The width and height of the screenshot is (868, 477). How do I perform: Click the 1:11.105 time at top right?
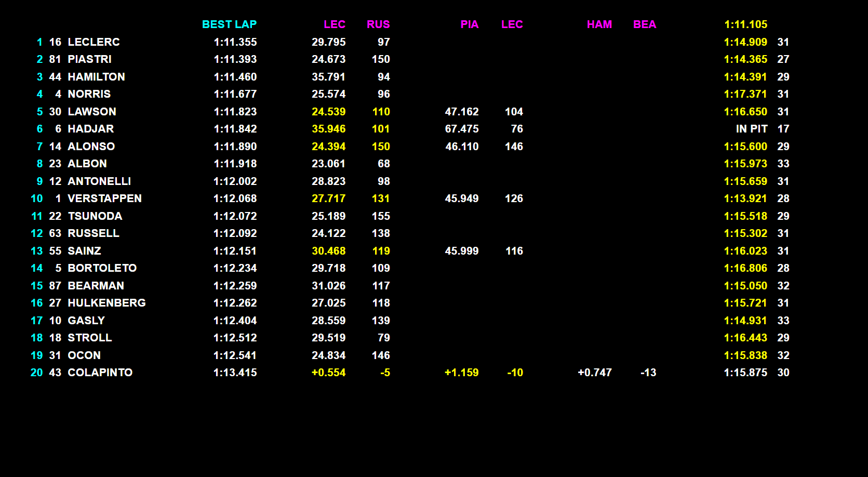[x=745, y=24]
